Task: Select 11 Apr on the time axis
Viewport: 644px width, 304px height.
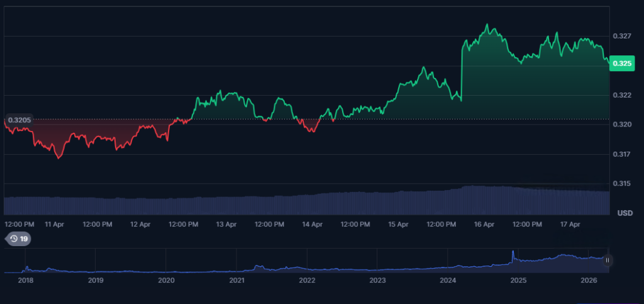Action: 54,224
